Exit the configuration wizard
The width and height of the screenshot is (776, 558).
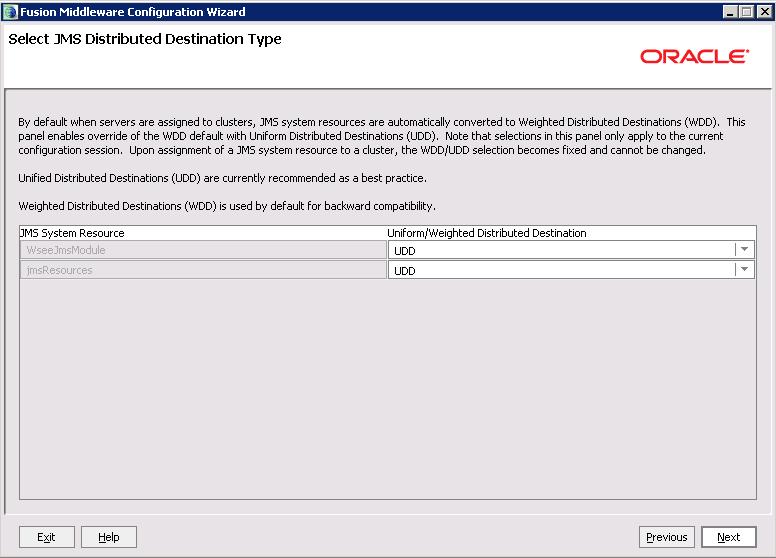tap(47, 537)
